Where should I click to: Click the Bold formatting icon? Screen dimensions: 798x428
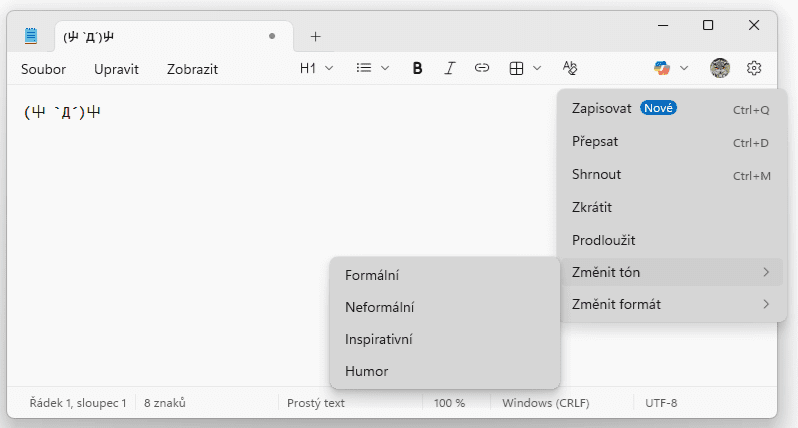[x=418, y=68]
